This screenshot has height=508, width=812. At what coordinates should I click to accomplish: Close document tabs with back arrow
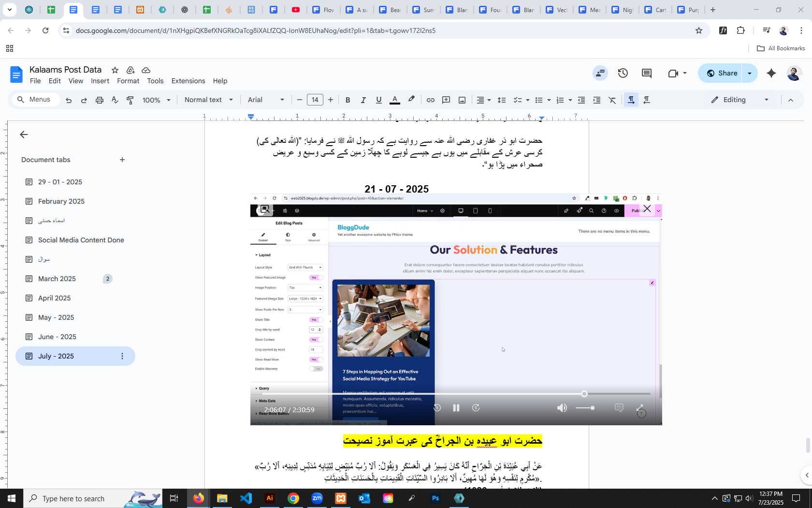click(24, 134)
